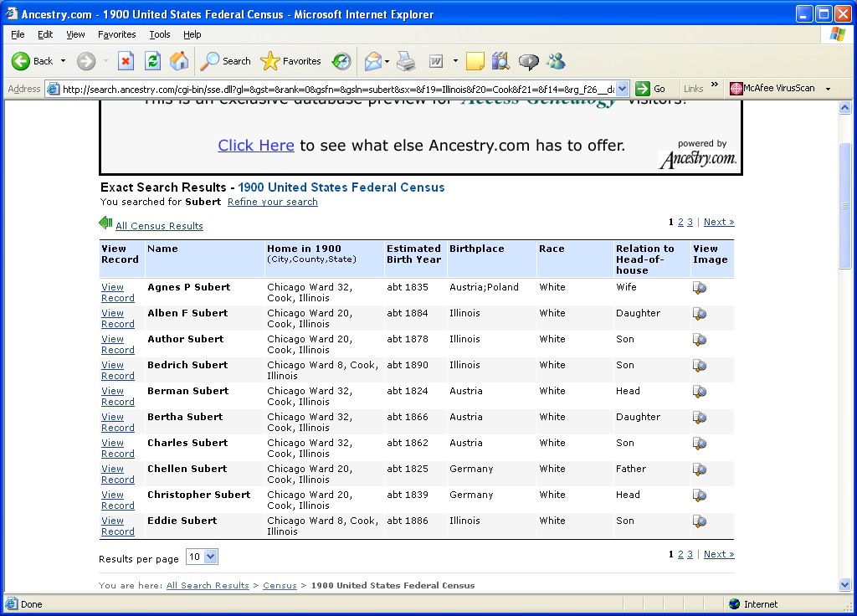Click the McAfee VirusScan icon
This screenshot has width=857, height=616.
click(736, 89)
